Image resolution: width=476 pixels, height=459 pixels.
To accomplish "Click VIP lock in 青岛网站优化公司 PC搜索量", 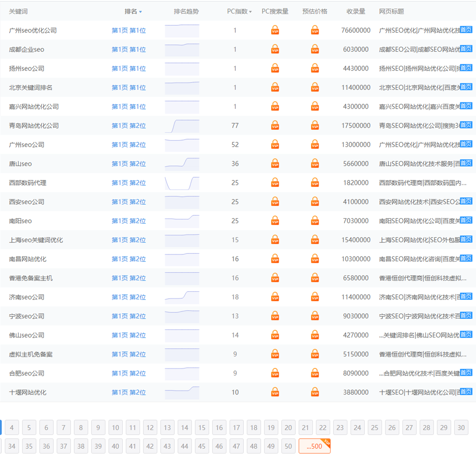I will [275, 126].
